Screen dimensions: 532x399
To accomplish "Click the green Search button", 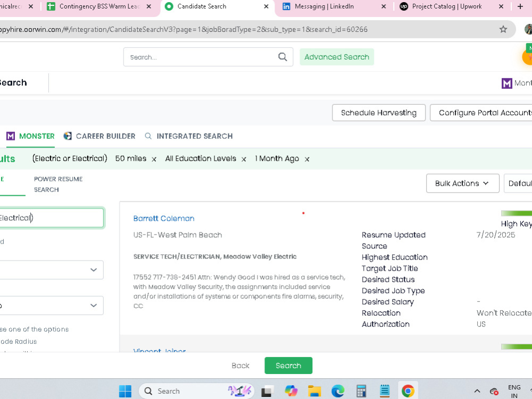I will [x=288, y=365].
